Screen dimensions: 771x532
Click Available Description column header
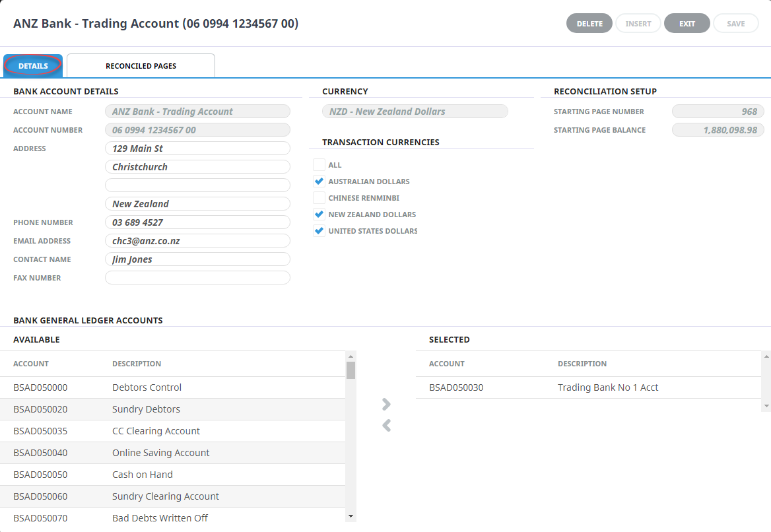click(137, 364)
